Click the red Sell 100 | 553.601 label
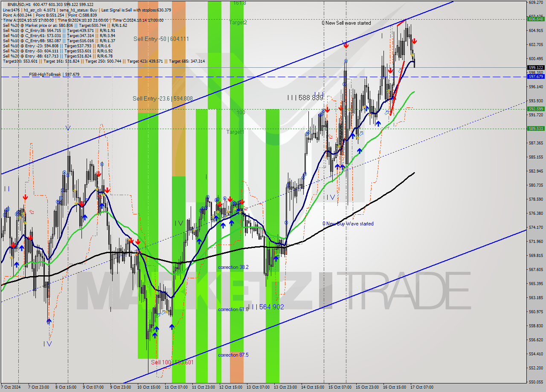Screen dimensions: 546x392 (x=172, y=362)
